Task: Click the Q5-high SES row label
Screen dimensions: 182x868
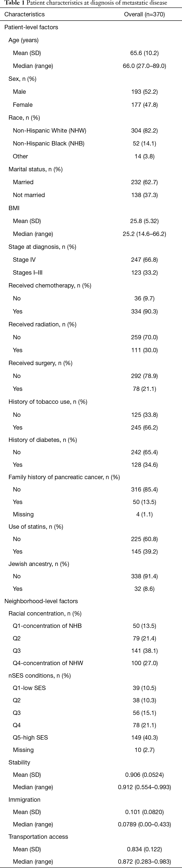Action: 30,738
